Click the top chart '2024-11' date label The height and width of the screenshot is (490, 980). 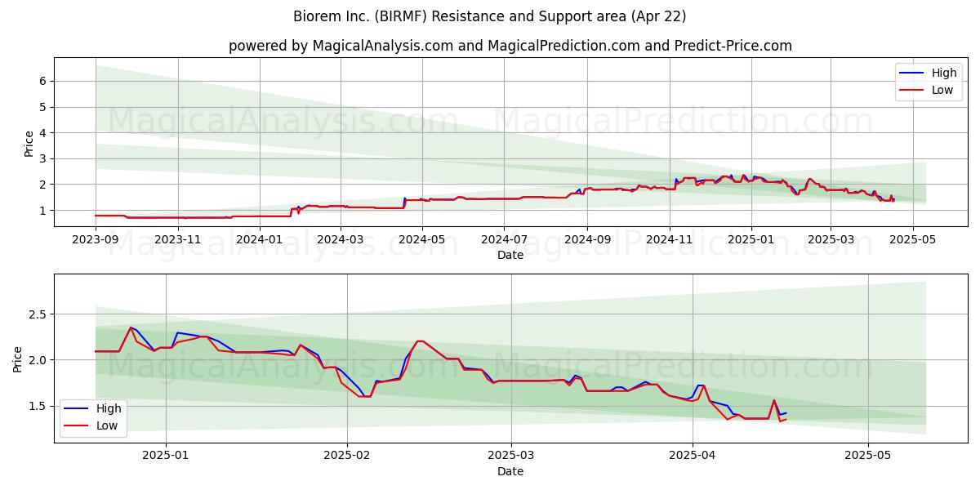point(670,240)
